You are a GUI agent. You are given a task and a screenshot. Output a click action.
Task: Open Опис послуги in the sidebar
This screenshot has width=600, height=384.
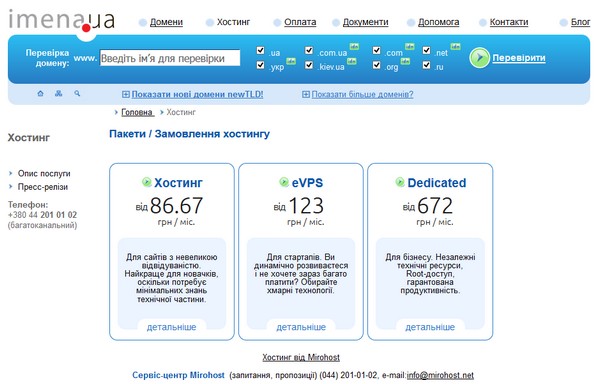(x=44, y=174)
